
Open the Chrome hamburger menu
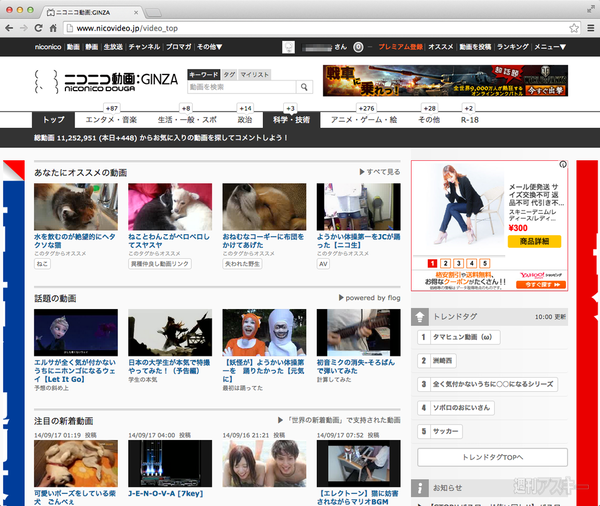pos(590,28)
